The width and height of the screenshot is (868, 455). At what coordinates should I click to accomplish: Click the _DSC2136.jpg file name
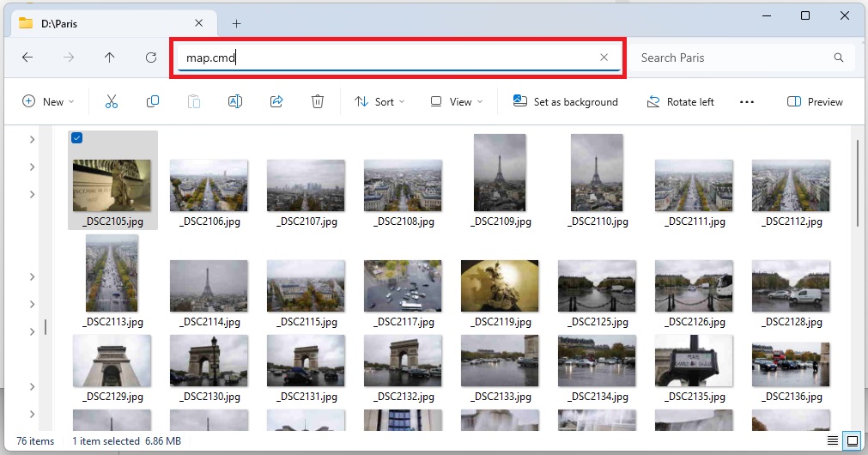coord(792,397)
